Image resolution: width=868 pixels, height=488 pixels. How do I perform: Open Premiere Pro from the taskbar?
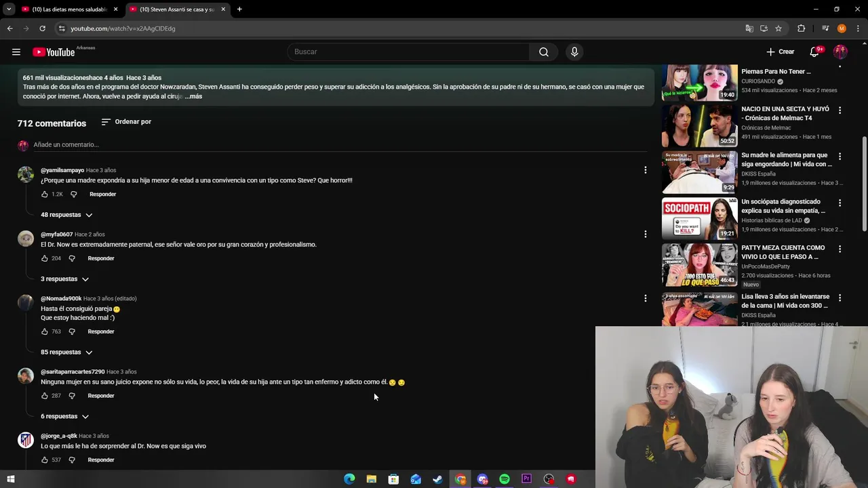coord(527,479)
